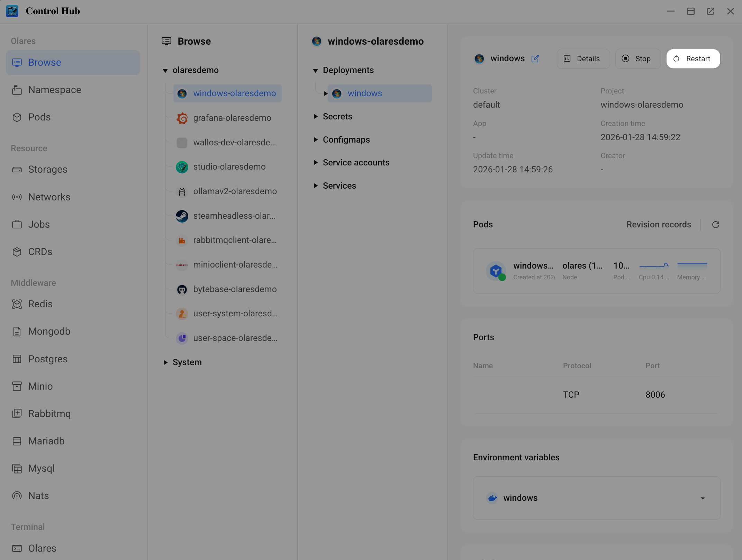Expand the Secrets section
Screen dimensions: 742x560
316,117
